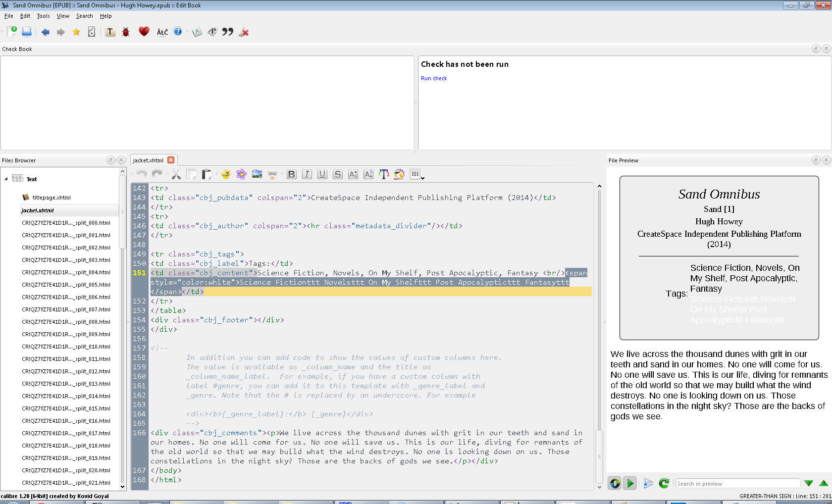Toggle bold formatting in editor toolbar

point(291,174)
